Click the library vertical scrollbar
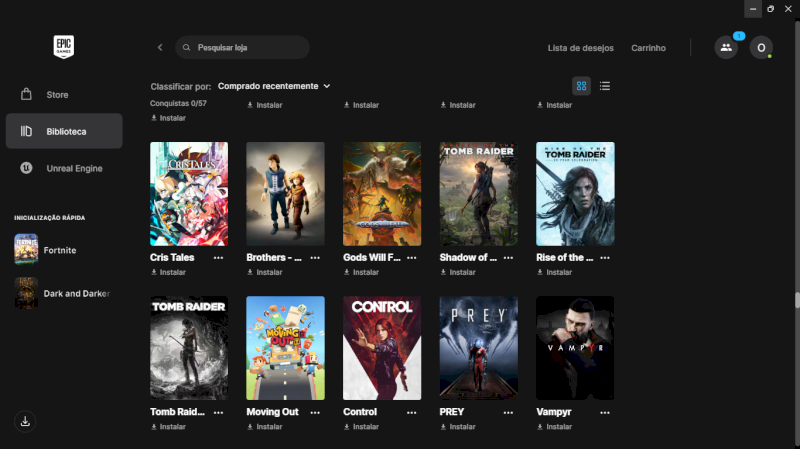 pos(796,300)
